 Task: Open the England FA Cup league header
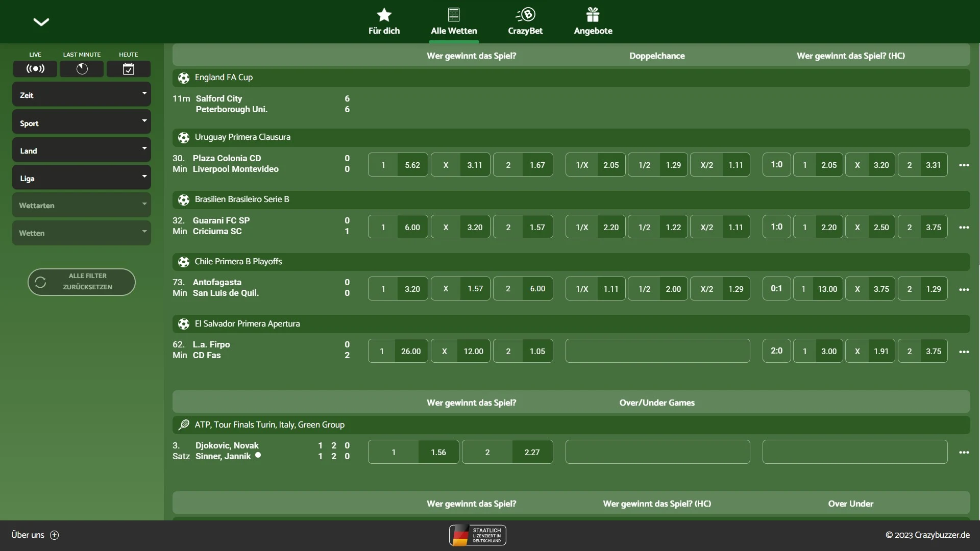coord(571,78)
